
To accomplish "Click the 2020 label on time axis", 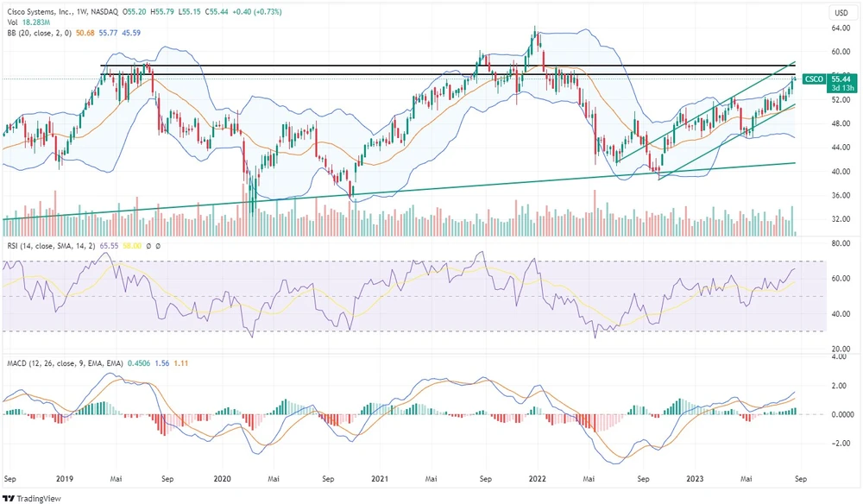I will [x=222, y=477].
